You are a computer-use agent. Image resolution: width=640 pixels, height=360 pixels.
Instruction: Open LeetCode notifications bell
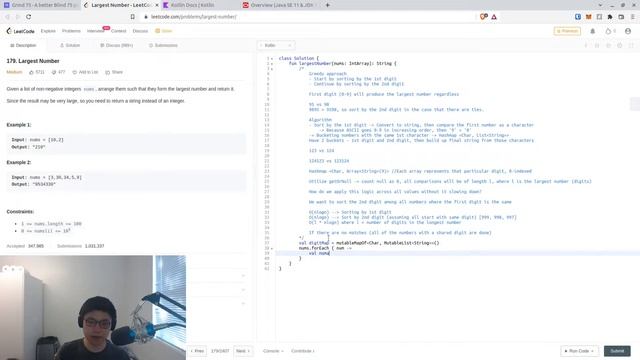tap(593, 31)
